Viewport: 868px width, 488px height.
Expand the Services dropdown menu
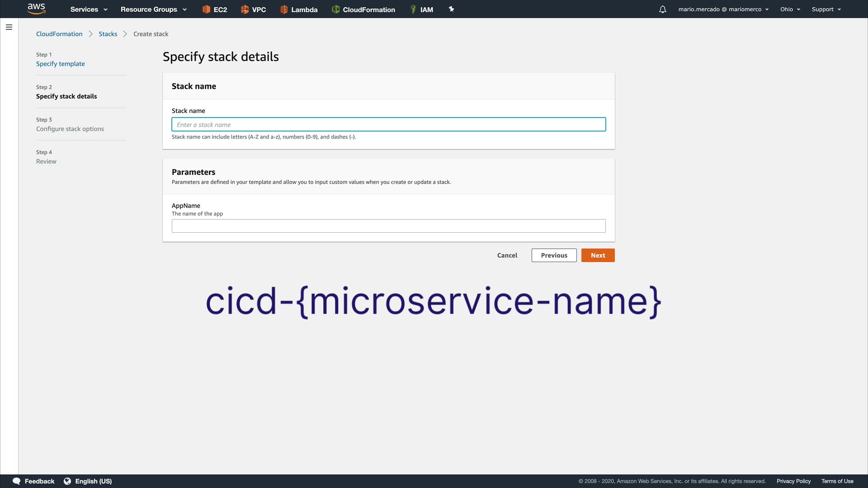pyautogui.click(x=89, y=9)
